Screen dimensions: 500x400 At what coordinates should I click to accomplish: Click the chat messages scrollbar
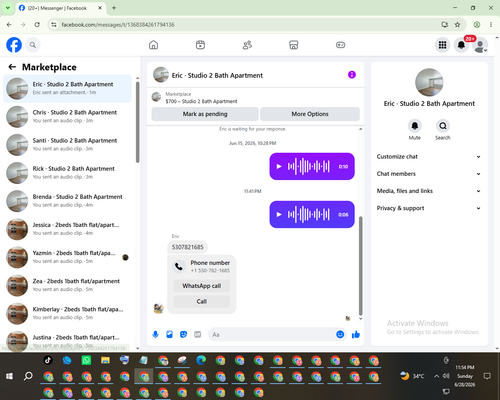[360, 266]
